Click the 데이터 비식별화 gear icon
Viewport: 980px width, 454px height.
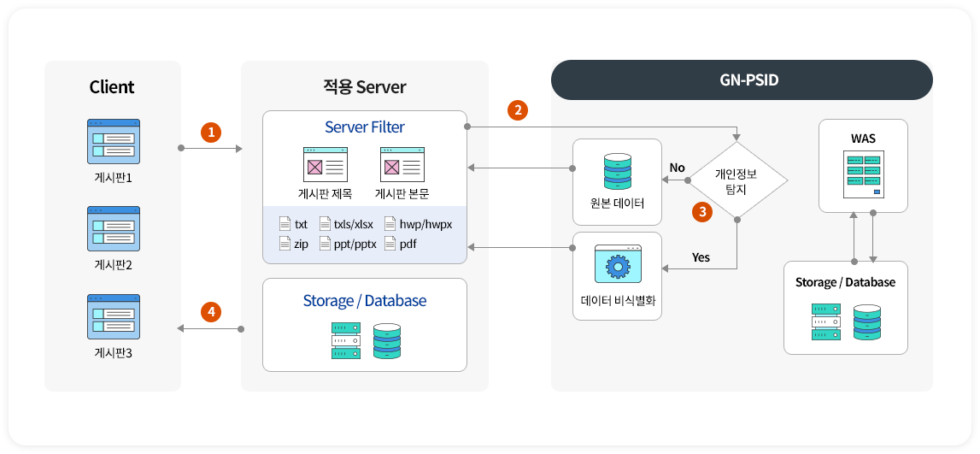click(618, 266)
